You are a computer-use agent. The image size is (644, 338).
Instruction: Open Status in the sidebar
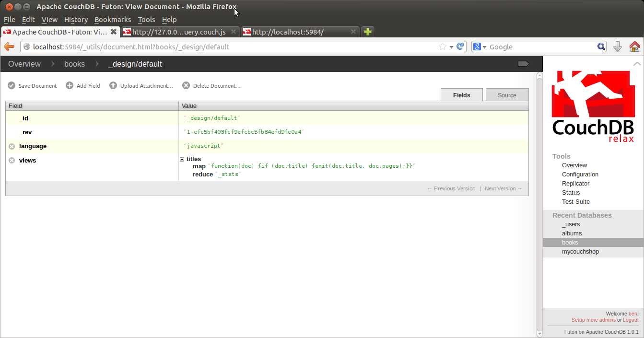[571, 192]
